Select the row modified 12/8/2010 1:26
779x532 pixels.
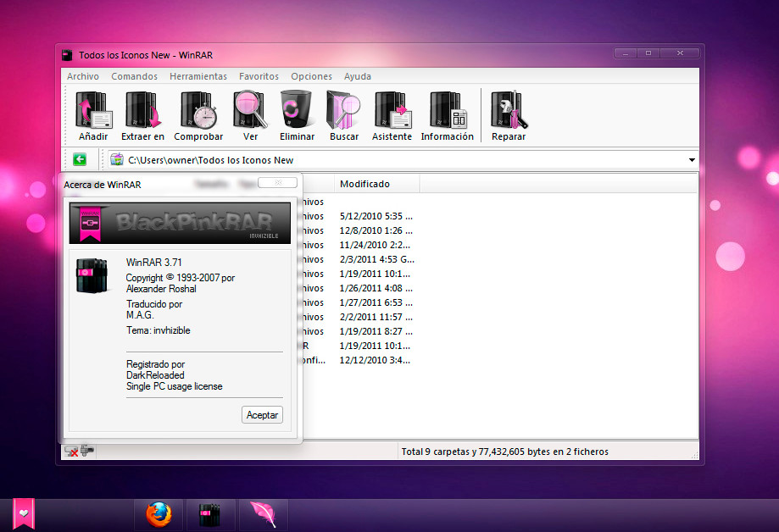[x=376, y=230]
